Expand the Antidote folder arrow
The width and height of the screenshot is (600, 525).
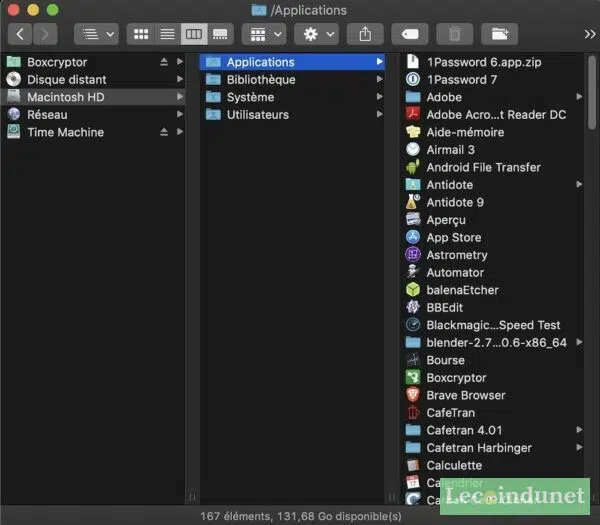(x=579, y=184)
